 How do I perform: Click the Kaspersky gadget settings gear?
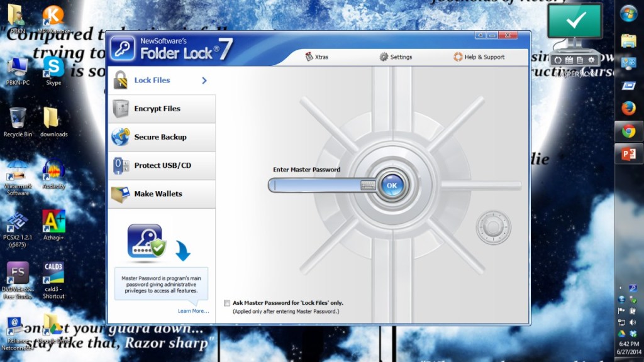tap(590, 60)
